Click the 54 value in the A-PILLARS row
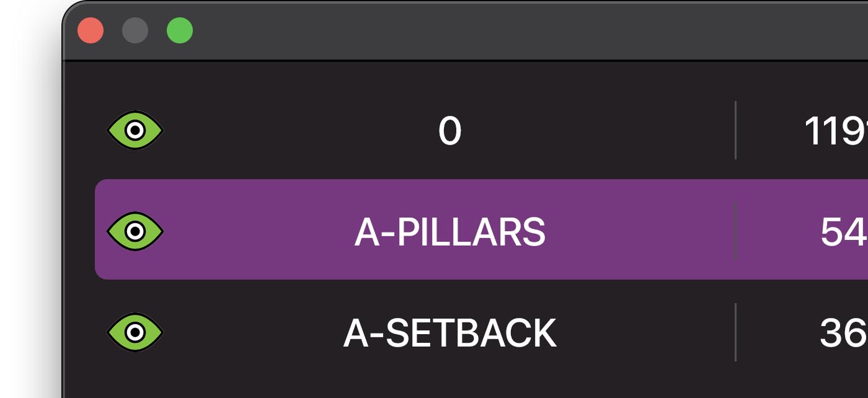 coord(843,232)
